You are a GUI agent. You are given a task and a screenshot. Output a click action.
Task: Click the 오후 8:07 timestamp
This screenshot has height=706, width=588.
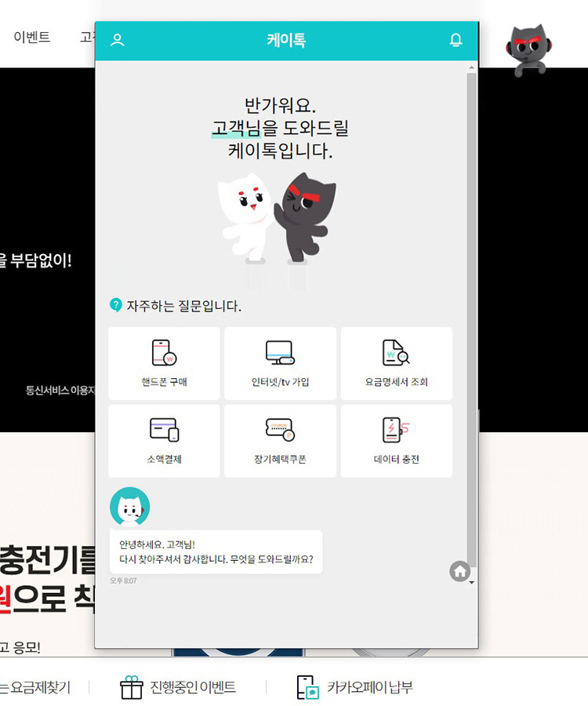123,580
